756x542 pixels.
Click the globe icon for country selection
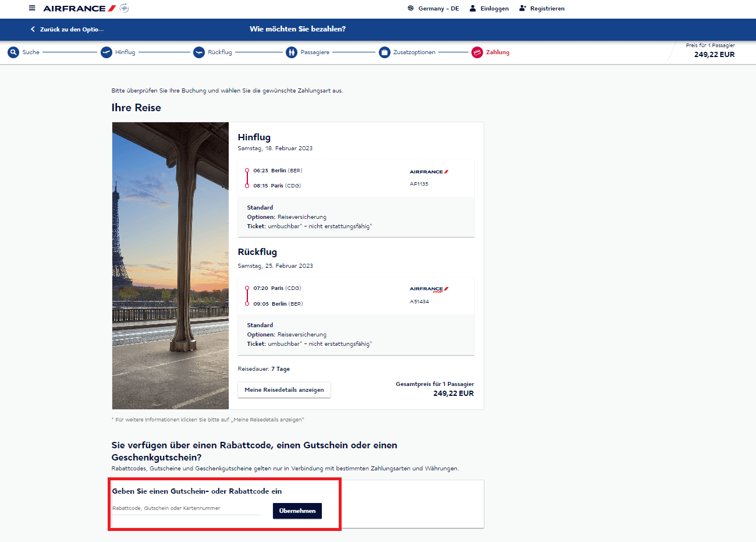[x=411, y=8]
